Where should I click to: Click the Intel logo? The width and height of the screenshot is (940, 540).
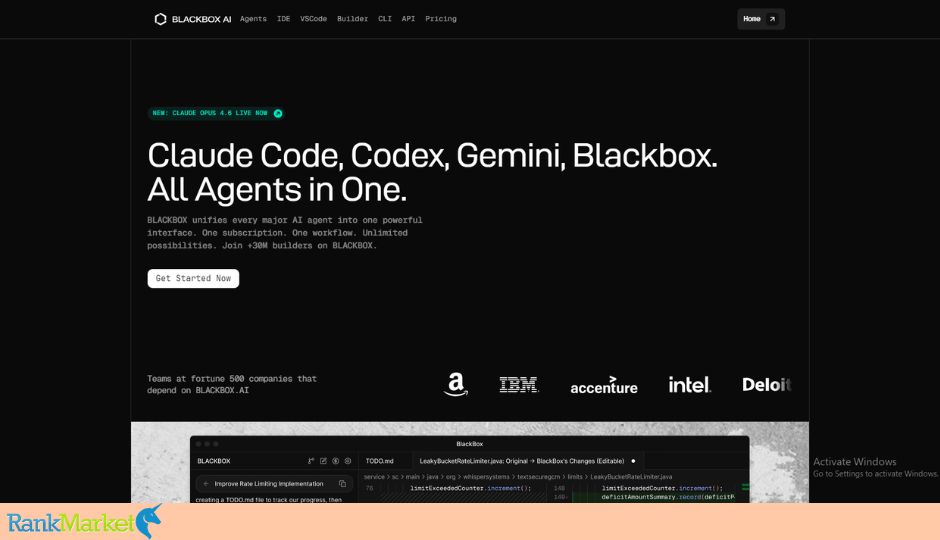tap(689, 384)
